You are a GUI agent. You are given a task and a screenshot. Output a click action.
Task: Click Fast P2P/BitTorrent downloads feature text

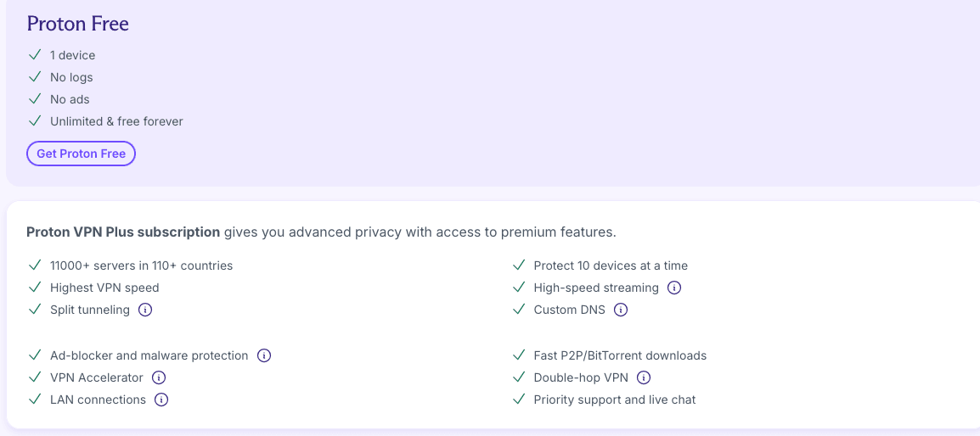pos(620,355)
